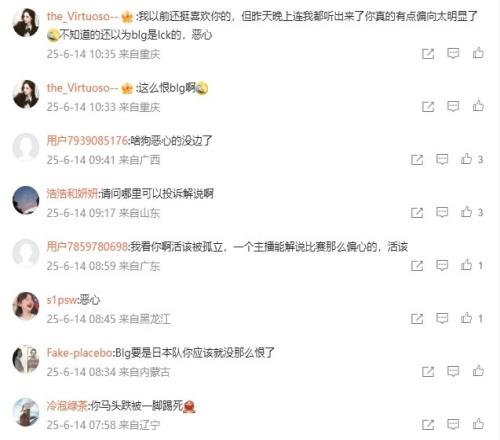Share the 09:17 comment from 山东
The height and width of the screenshot is (440, 500).
pyautogui.click(x=417, y=213)
